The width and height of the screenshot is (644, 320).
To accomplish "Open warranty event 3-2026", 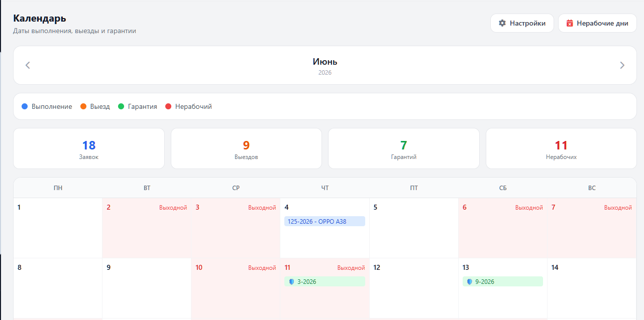I will [x=325, y=282].
